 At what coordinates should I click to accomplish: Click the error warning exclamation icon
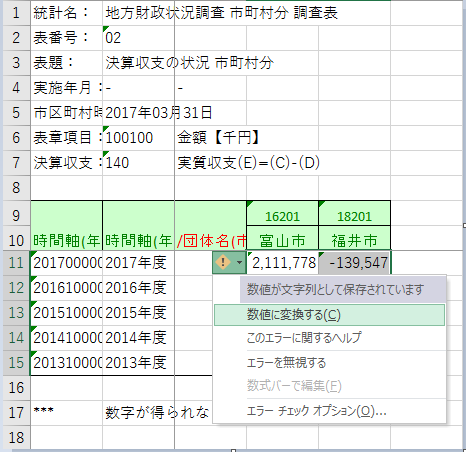(x=223, y=262)
